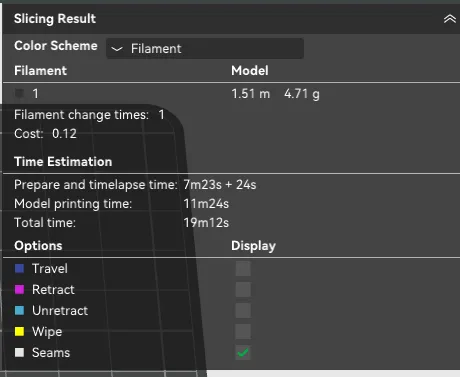Click the Model column header

pos(250,71)
